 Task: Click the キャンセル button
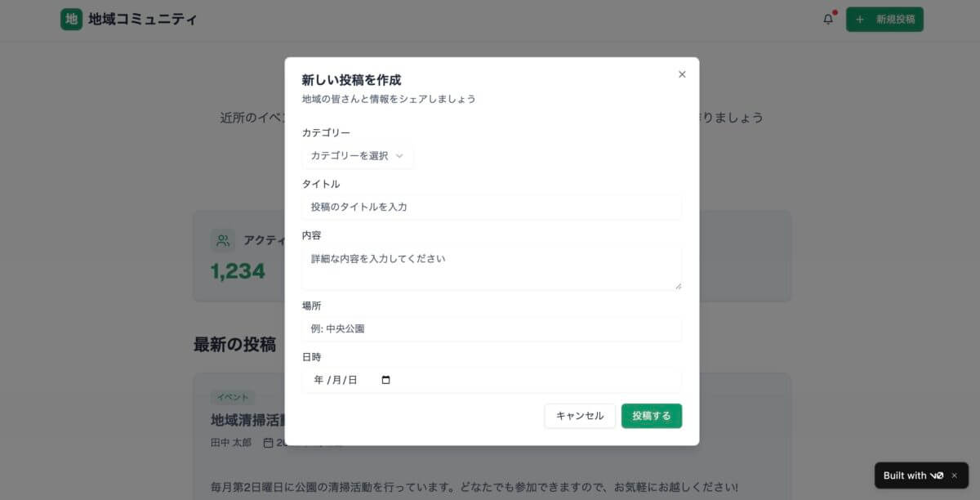point(580,416)
